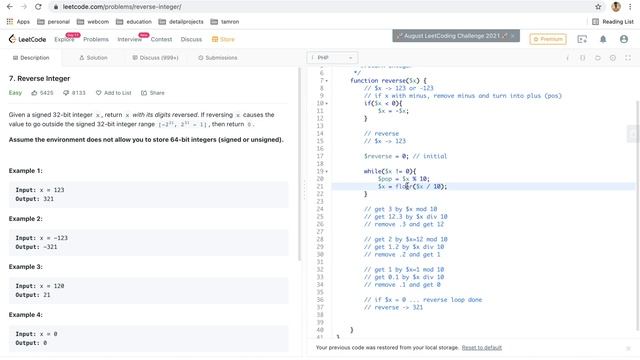Open notifications bell

tap(603, 39)
